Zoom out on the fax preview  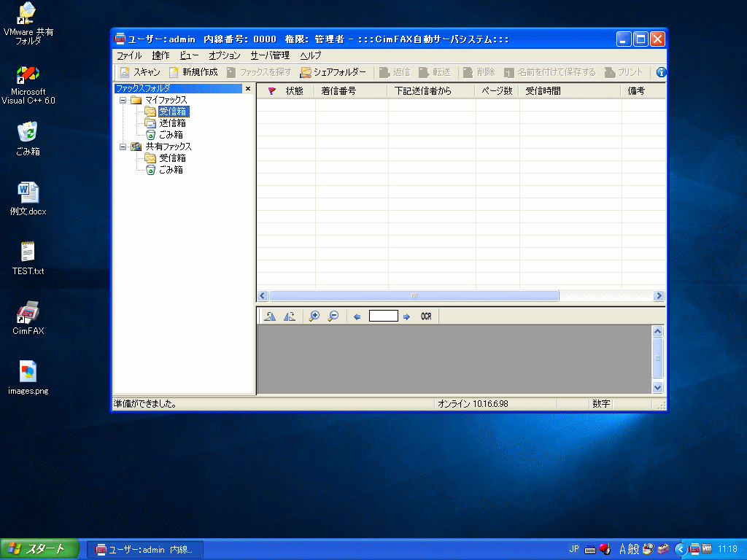tap(333, 316)
